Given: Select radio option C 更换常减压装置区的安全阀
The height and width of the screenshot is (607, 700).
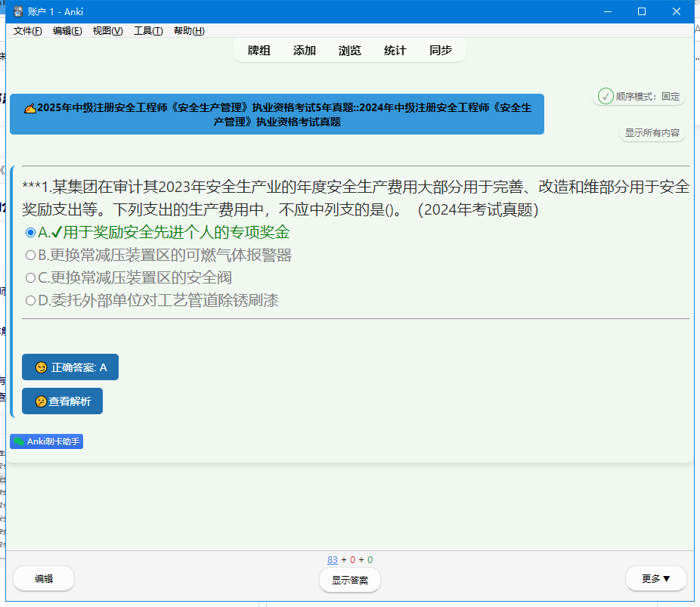Looking at the screenshot, I should coord(30,278).
